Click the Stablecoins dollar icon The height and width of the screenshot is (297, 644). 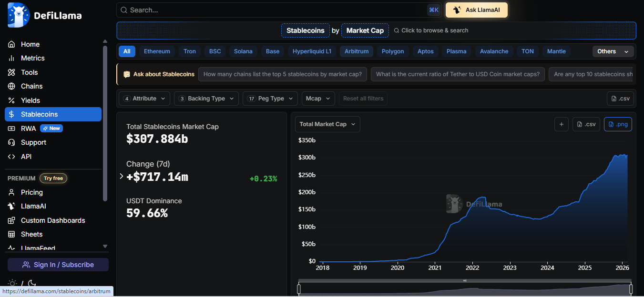[x=12, y=114]
